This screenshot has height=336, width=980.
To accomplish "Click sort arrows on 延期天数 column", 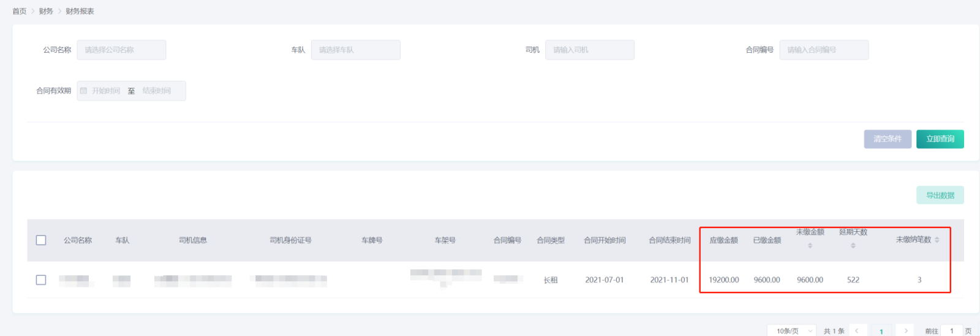I will (x=853, y=245).
